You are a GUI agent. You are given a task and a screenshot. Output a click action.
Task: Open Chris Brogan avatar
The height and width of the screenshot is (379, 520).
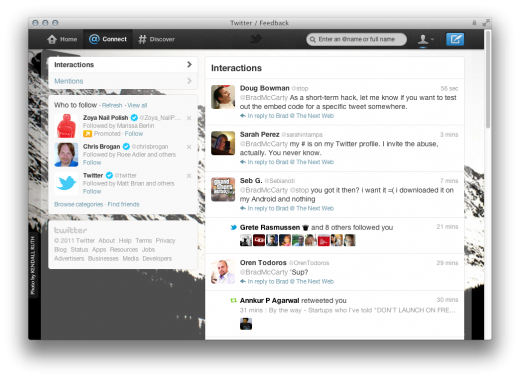coord(66,155)
